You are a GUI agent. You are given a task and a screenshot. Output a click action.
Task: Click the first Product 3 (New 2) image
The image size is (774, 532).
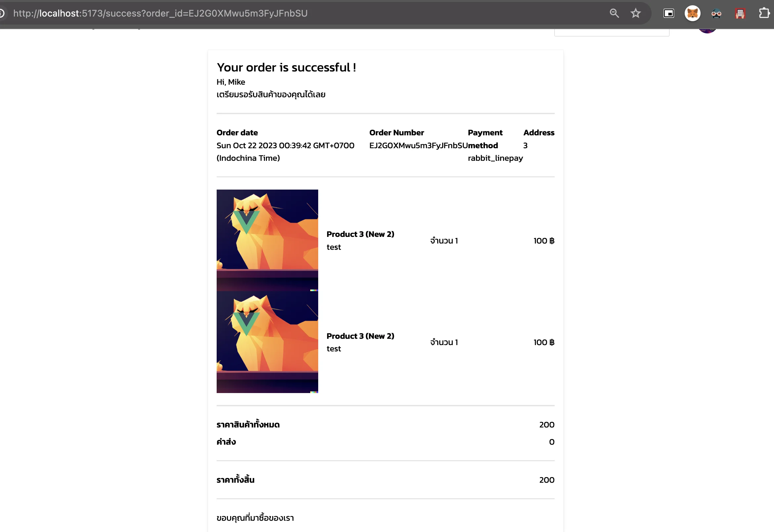[x=267, y=240]
